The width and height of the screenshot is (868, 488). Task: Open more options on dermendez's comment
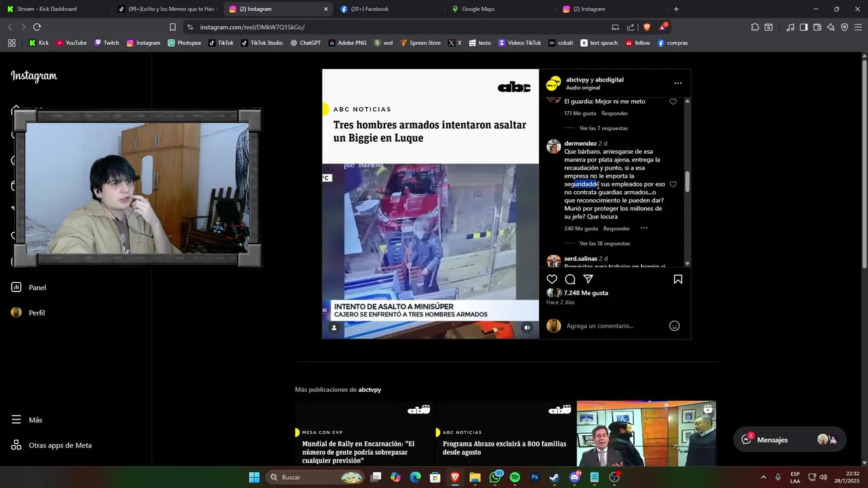click(x=644, y=228)
